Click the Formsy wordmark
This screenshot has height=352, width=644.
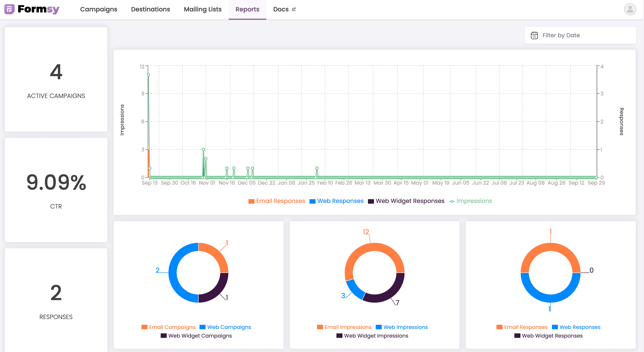(39, 9)
